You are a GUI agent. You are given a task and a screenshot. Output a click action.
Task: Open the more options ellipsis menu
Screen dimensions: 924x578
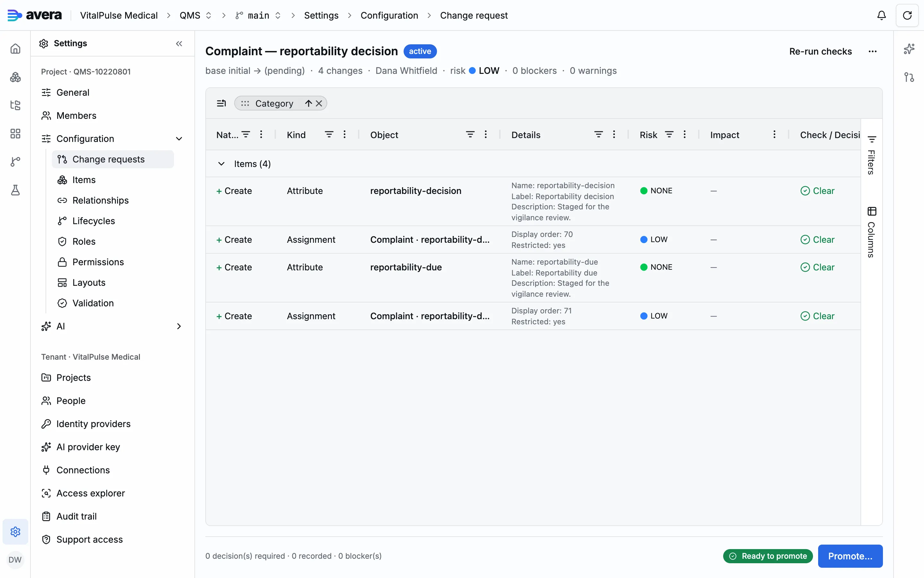click(872, 51)
